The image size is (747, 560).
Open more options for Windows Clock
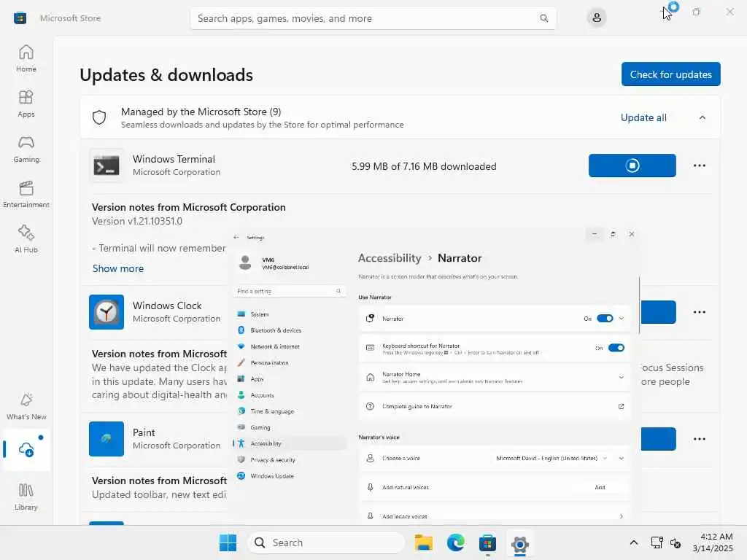click(x=700, y=312)
